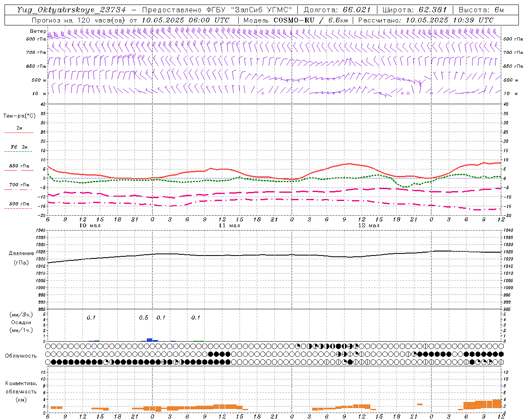Click the red 2м temperature legend line
Screen dimensions: 525x420
pos(19,132)
